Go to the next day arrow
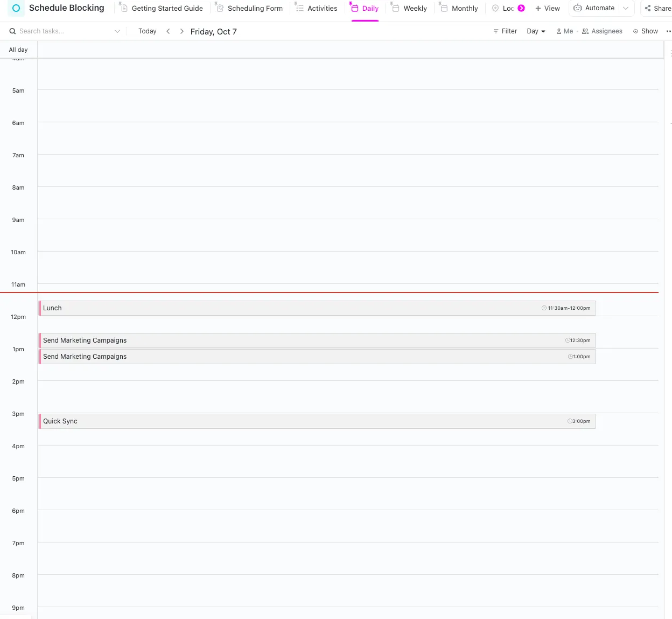 (x=182, y=31)
